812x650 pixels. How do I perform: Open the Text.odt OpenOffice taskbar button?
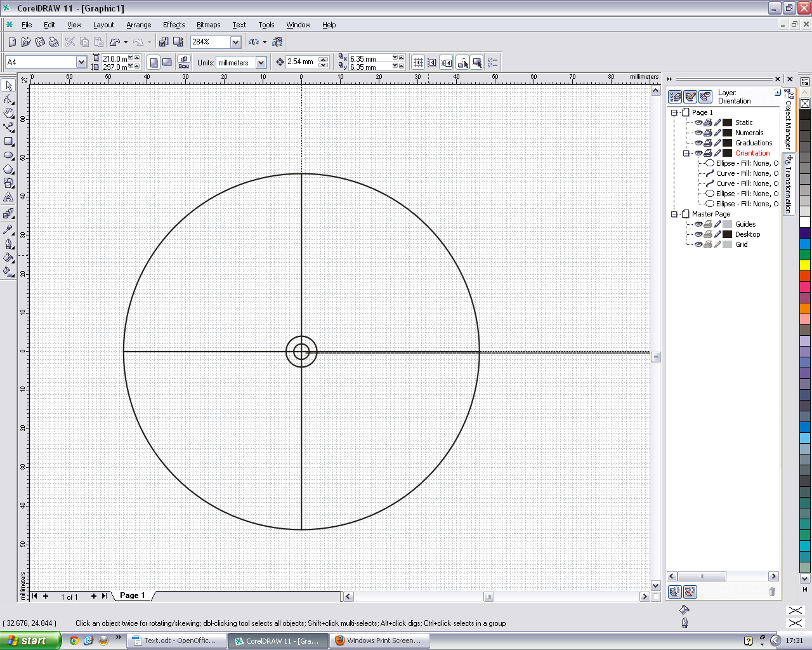(x=176, y=640)
